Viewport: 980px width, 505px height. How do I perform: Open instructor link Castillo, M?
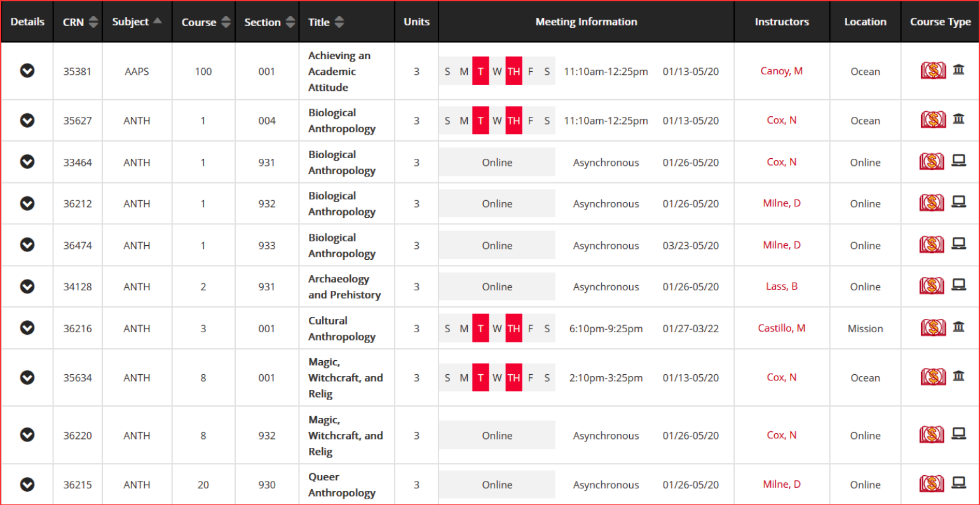tap(781, 328)
